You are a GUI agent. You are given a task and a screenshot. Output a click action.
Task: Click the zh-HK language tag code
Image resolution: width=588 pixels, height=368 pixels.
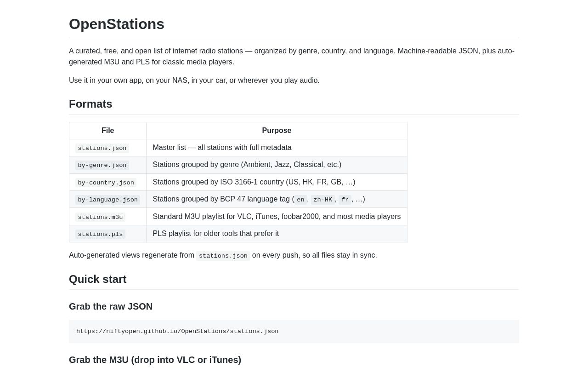[x=322, y=200]
